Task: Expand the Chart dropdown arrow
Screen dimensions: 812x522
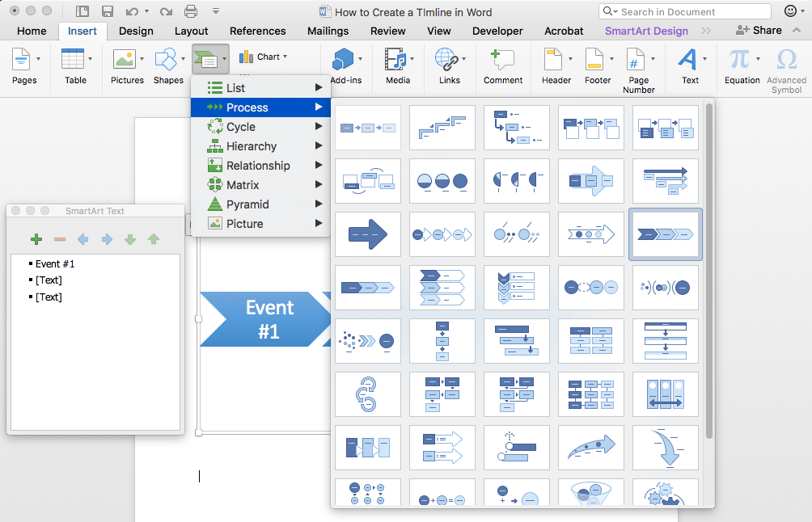Action: pyautogui.click(x=285, y=57)
